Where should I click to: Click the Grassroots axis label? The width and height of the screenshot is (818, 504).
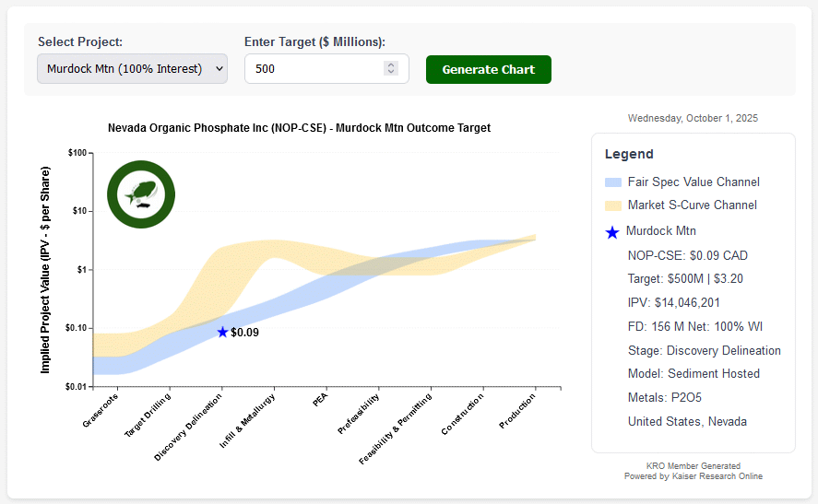click(x=101, y=410)
